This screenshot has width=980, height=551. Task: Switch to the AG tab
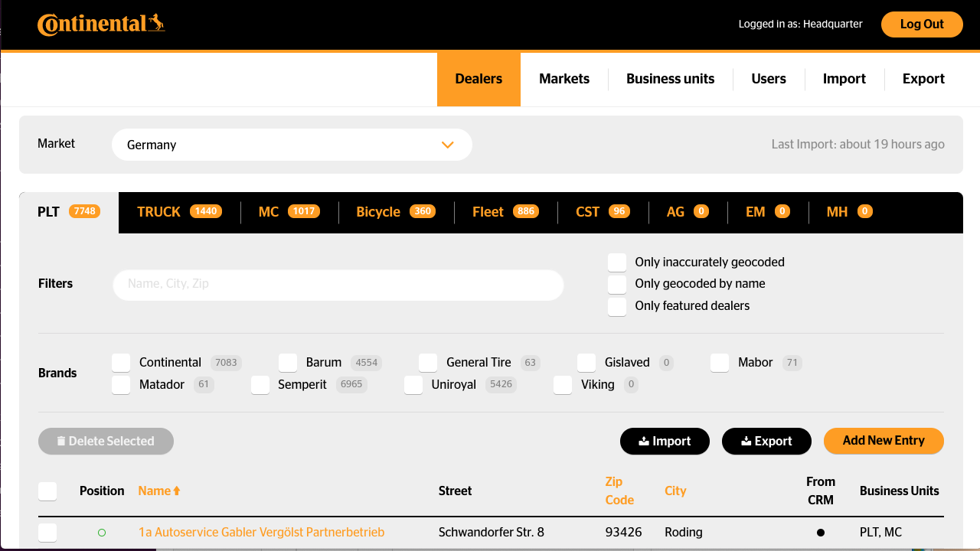(688, 212)
